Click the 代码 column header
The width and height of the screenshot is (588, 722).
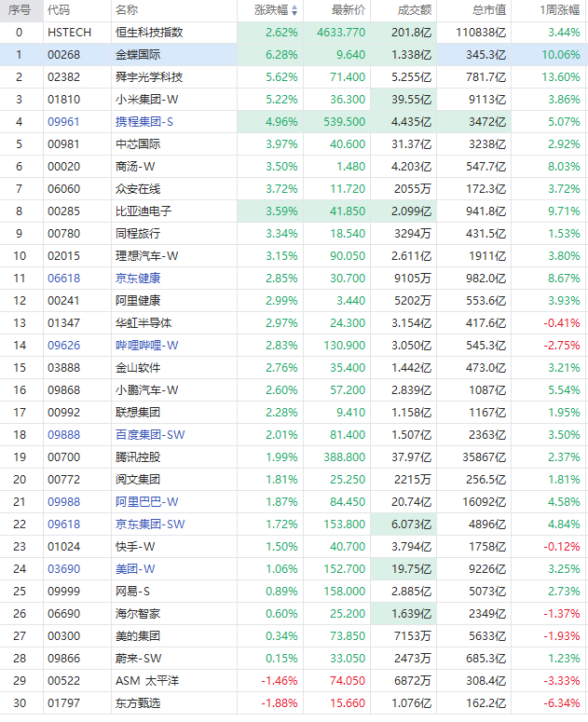[59, 10]
